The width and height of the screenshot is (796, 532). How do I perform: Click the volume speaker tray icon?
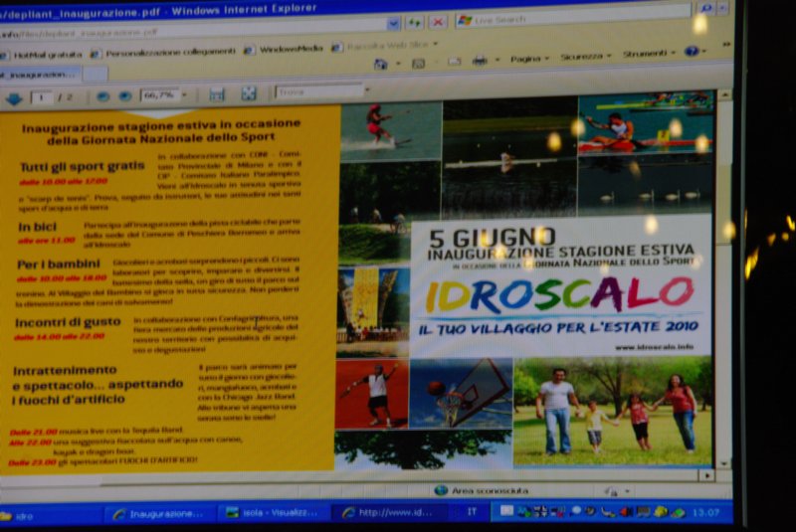626,512
